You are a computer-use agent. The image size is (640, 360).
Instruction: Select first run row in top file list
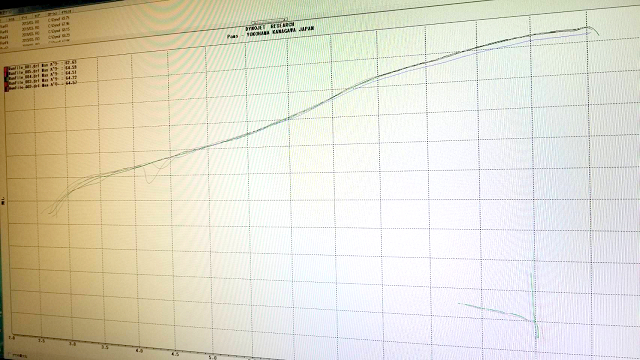(x=36, y=22)
